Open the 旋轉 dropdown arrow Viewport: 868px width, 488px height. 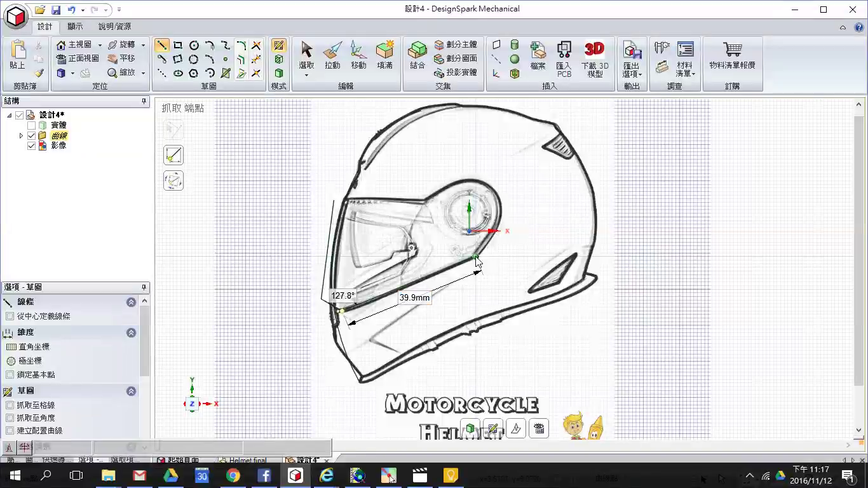click(x=143, y=45)
